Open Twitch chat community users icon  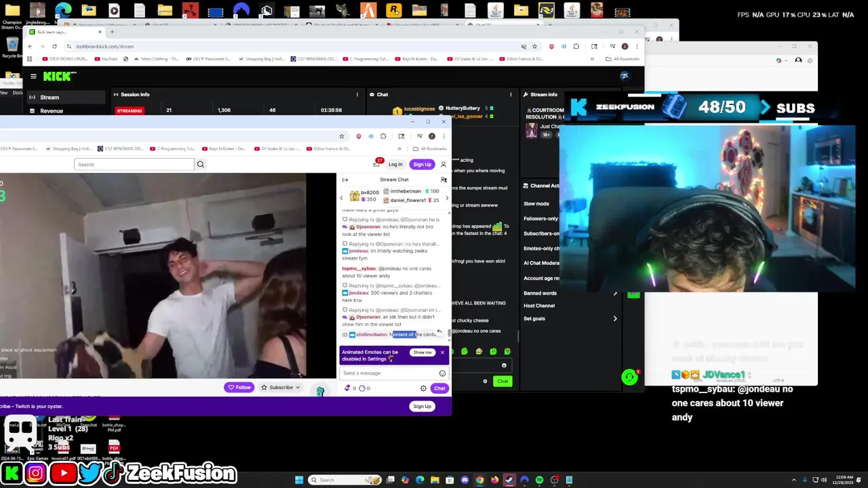pyautogui.click(x=443, y=180)
